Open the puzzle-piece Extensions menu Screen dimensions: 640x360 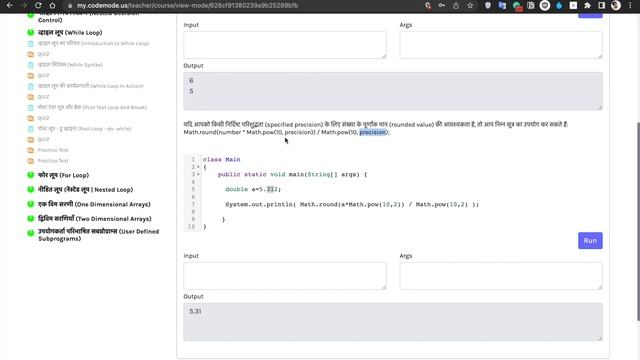point(587,6)
